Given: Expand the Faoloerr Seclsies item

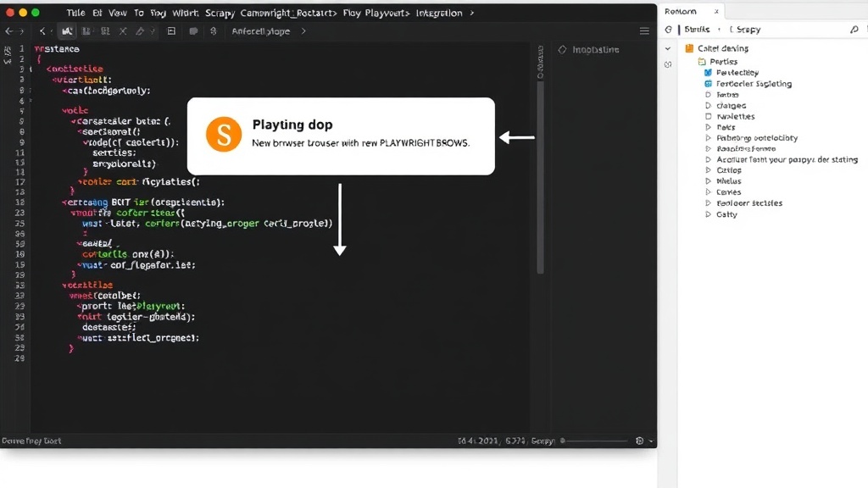Looking at the screenshot, I should coord(708,203).
